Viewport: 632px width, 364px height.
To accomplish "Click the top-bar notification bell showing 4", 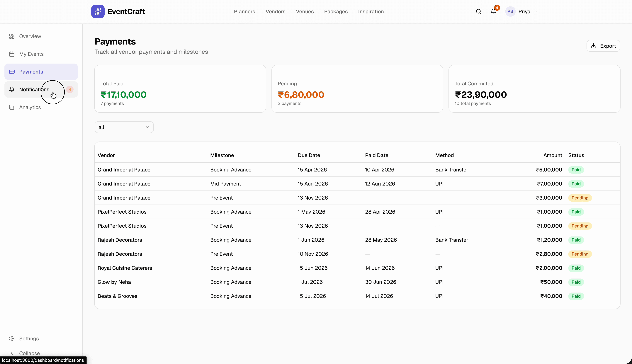I will 493,11.
